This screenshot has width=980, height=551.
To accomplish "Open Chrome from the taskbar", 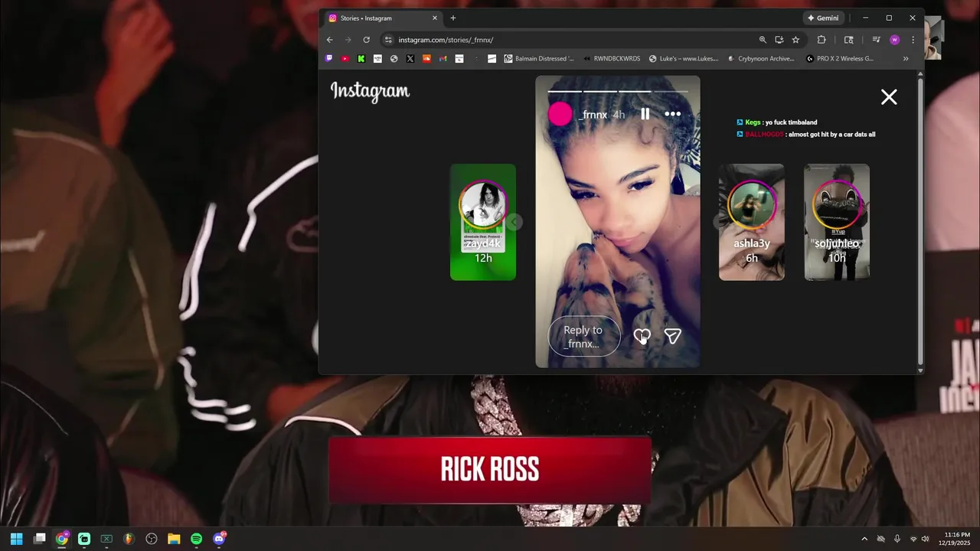I will (62, 539).
